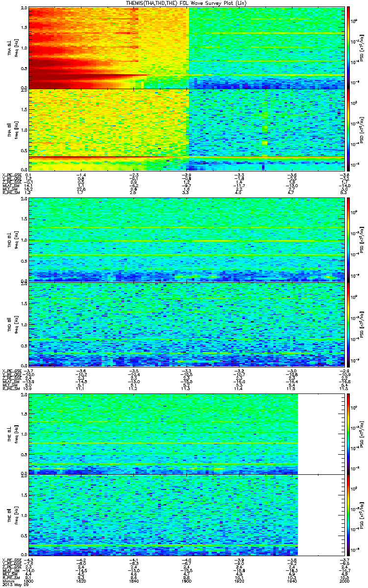Click R_RE_SM row label under THE panels

pos(10,577)
